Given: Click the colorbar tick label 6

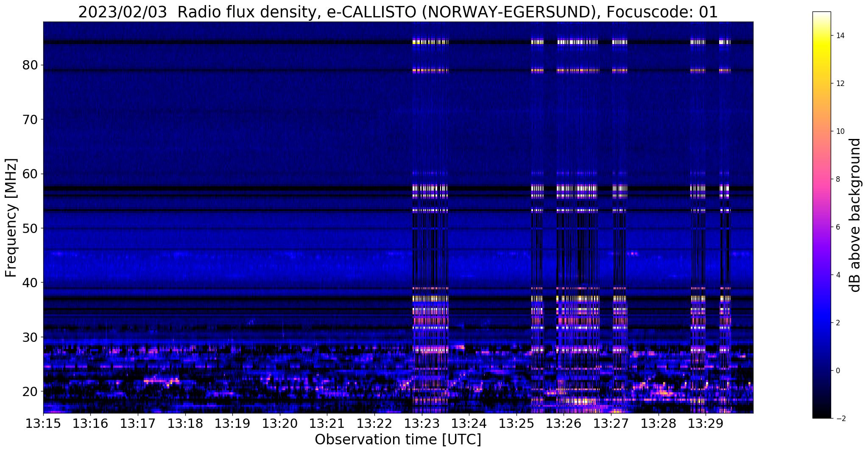Looking at the screenshot, I should pyautogui.click(x=838, y=227).
